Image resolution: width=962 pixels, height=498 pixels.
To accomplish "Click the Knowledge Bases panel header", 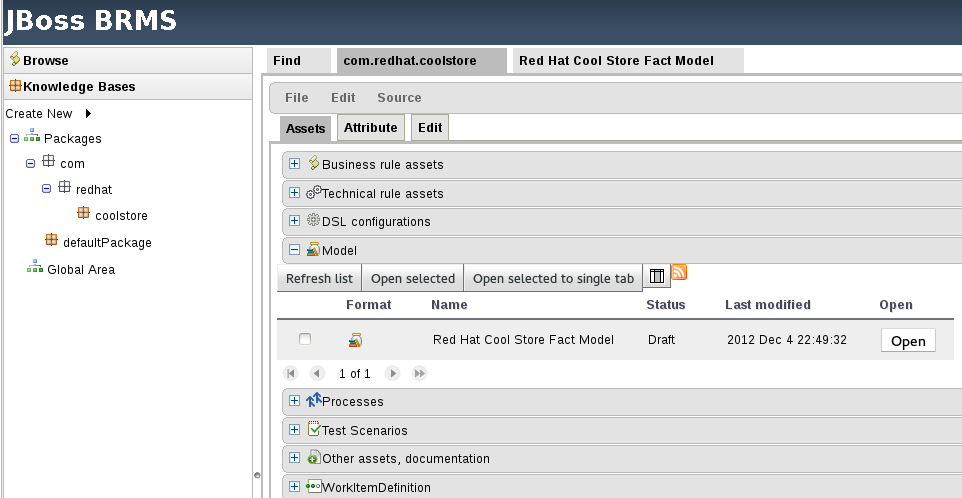I will tap(128, 86).
